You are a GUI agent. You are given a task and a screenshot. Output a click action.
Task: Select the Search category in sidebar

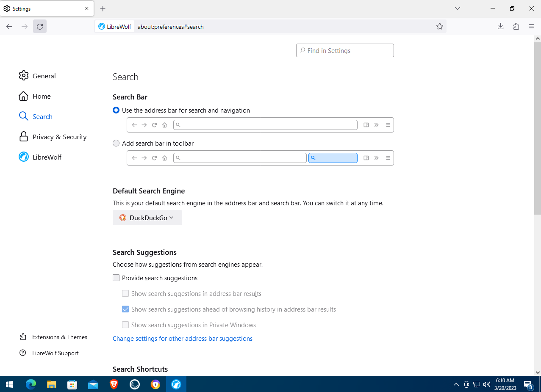click(36, 116)
